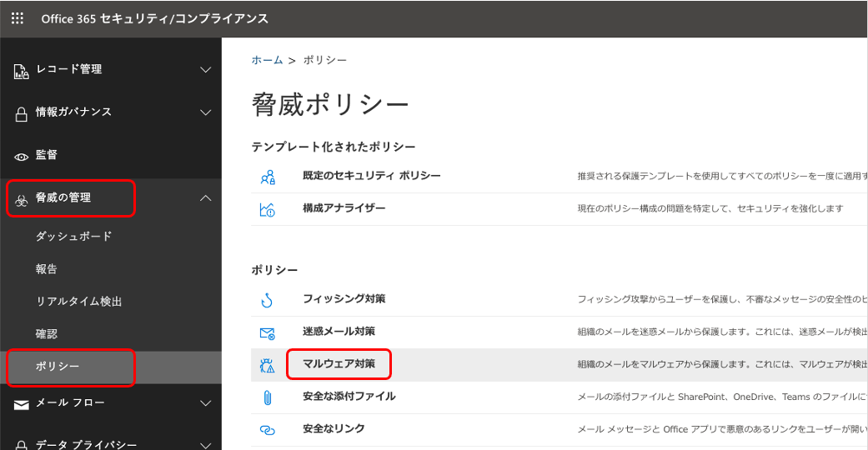Click the anti-phishing hook icon
Image resolution: width=868 pixels, height=450 pixels.
268,300
